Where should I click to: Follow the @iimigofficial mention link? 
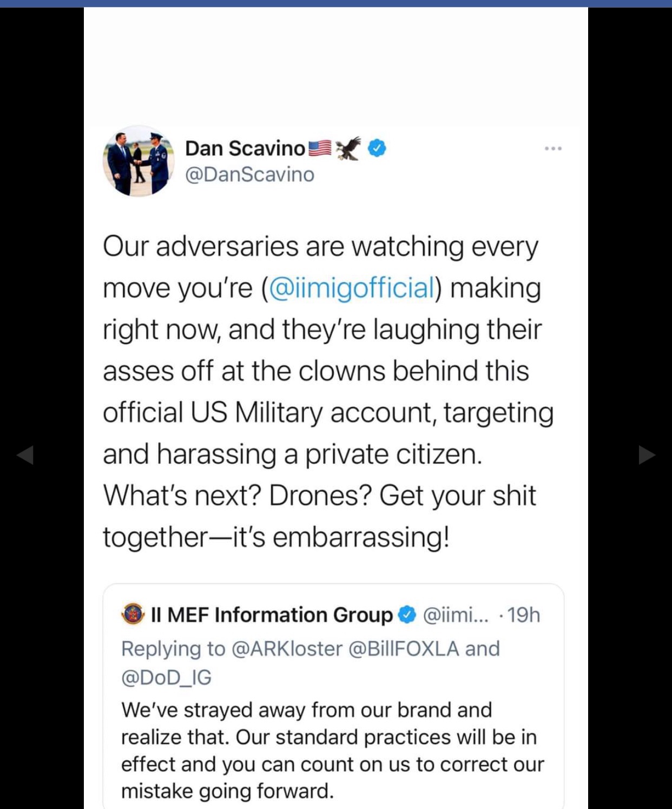tap(351, 287)
